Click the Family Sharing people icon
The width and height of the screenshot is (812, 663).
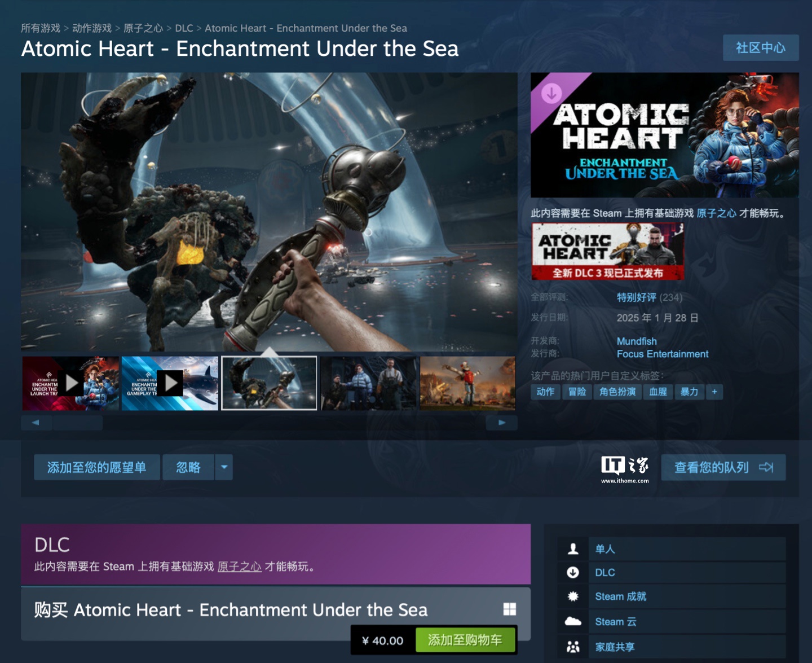click(573, 647)
